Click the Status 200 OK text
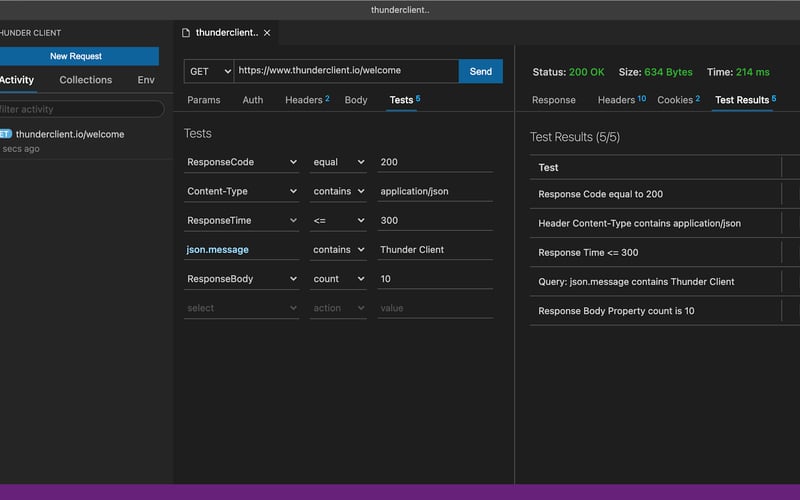The width and height of the screenshot is (800, 500). click(x=568, y=72)
